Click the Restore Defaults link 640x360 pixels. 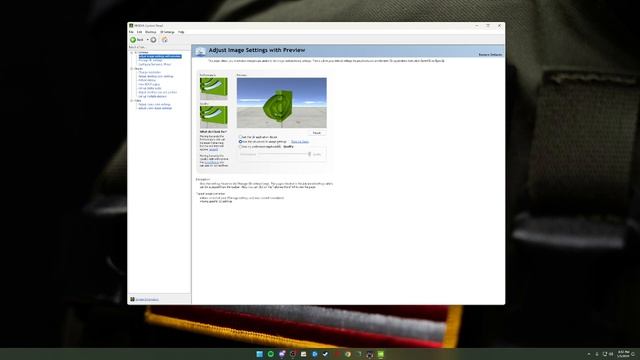[x=490, y=55]
